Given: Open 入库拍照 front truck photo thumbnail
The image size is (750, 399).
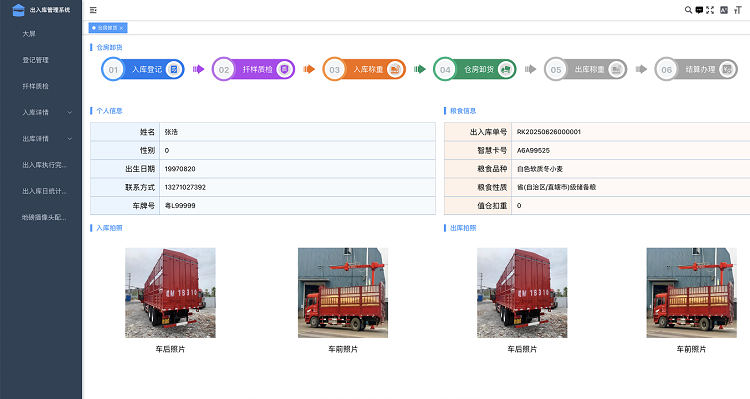Looking at the screenshot, I should pos(343,293).
